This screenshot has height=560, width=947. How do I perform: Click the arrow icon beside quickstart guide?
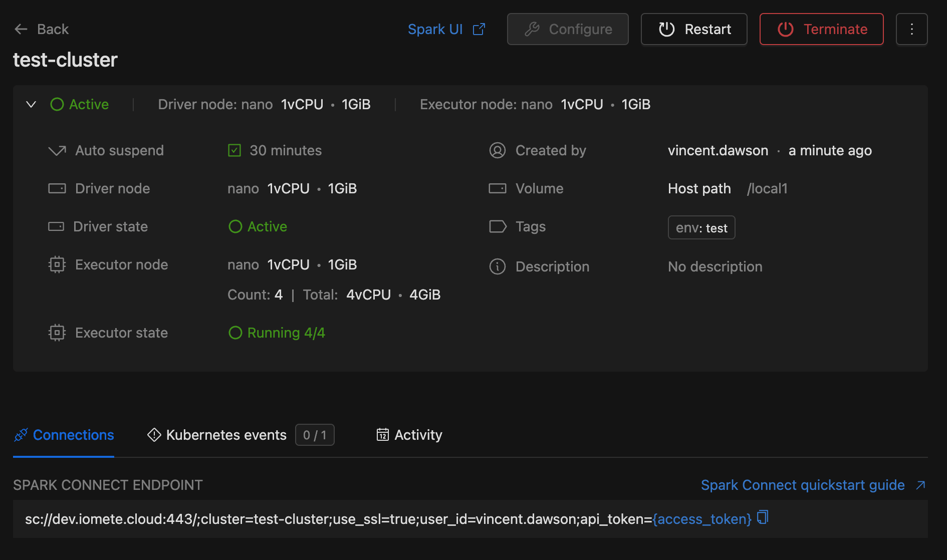920,485
